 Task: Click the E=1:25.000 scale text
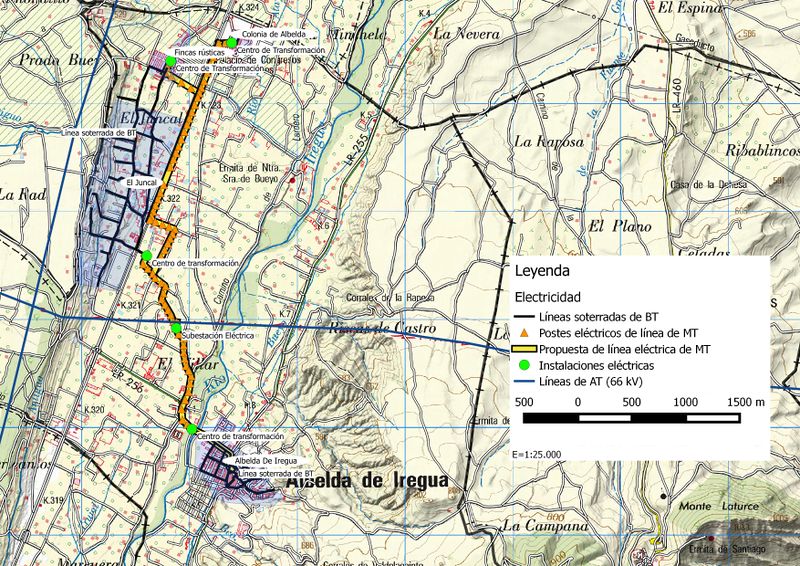click(x=540, y=453)
